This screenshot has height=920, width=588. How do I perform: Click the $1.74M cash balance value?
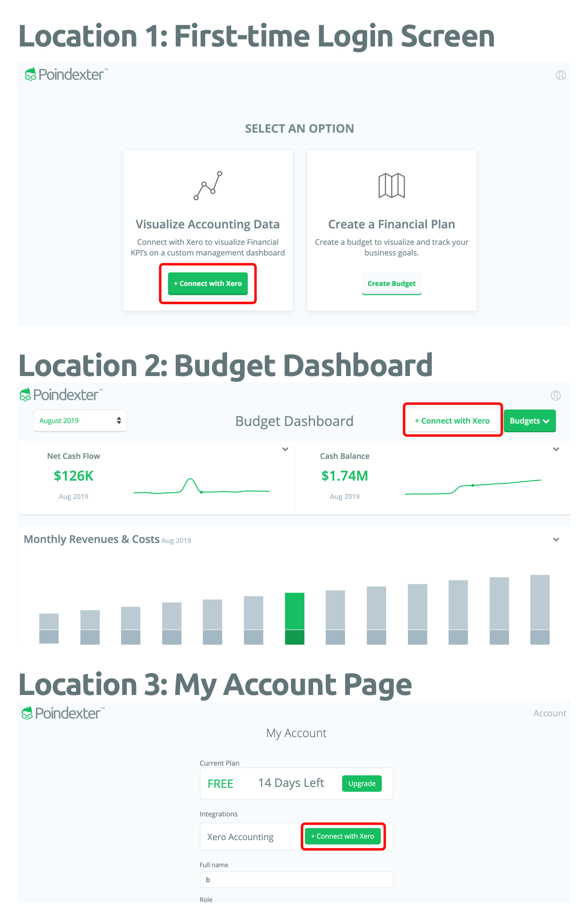(345, 476)
